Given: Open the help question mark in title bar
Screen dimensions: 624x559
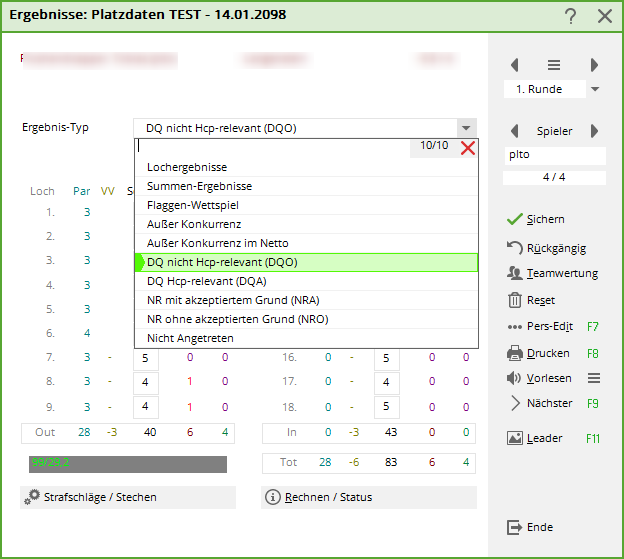Looking at the screenshot, I should [570, 16].
